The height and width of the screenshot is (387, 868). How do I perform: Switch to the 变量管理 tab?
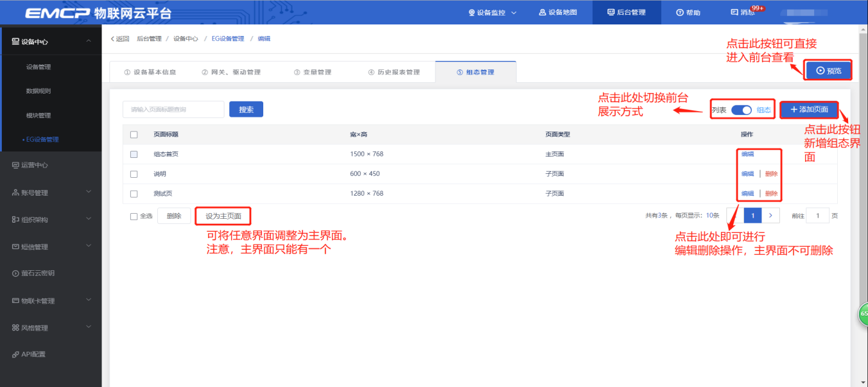pos(313,72)
